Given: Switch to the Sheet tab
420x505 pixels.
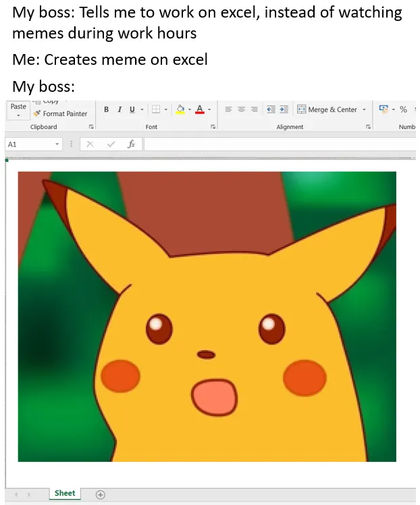Looking at the screenshot, I should pos(65,493).
